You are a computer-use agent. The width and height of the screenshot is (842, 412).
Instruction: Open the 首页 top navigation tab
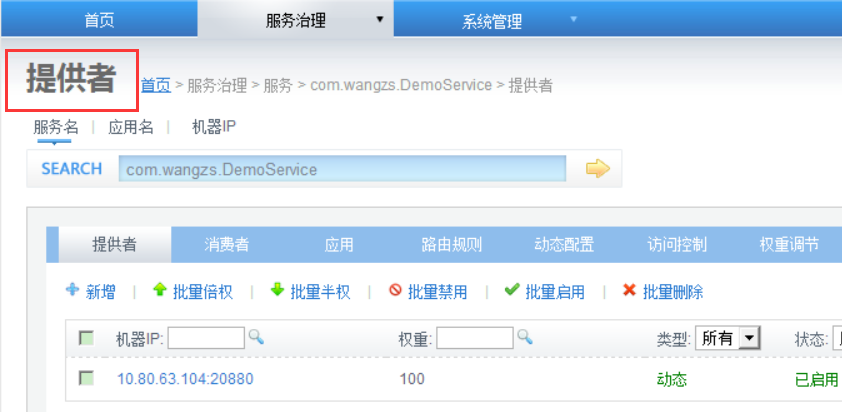tap(99, 19)
